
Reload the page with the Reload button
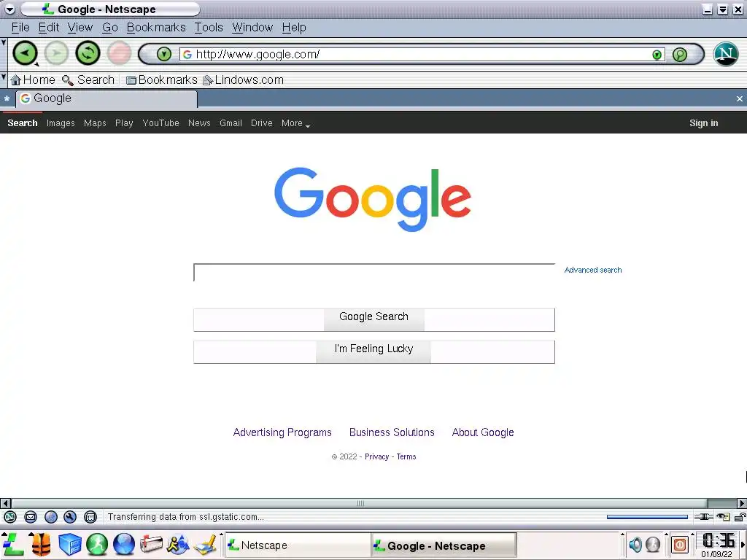tap(88, 52)
